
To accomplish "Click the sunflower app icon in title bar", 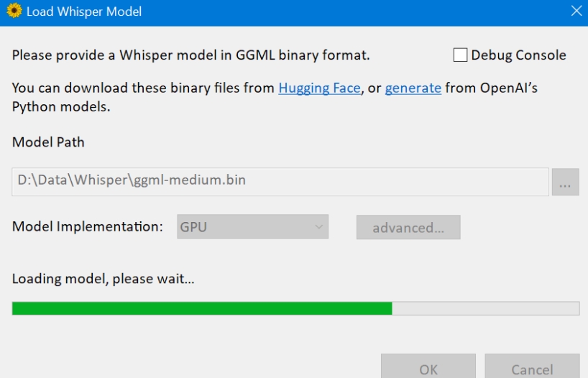I will click(14, 11).
